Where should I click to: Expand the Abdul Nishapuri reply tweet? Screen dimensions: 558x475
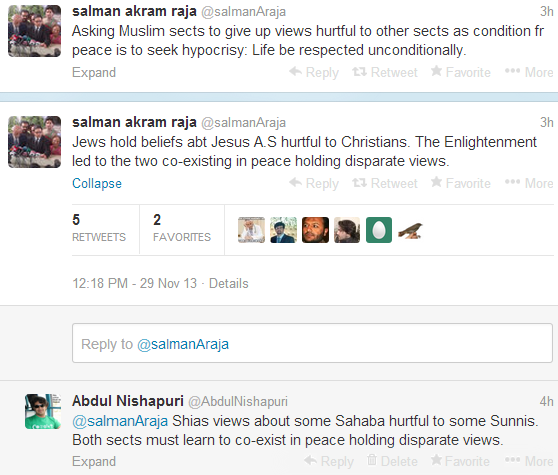tap(94, 461)
